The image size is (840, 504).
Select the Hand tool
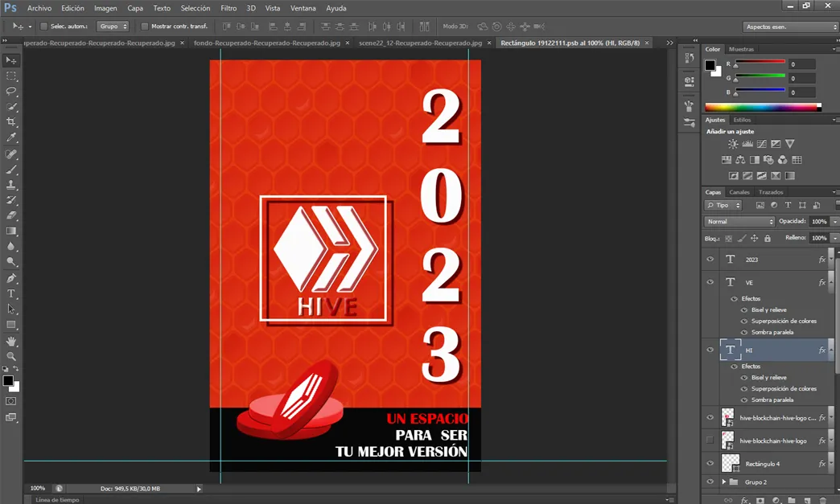pyautogui.click(x=11, y=342)
